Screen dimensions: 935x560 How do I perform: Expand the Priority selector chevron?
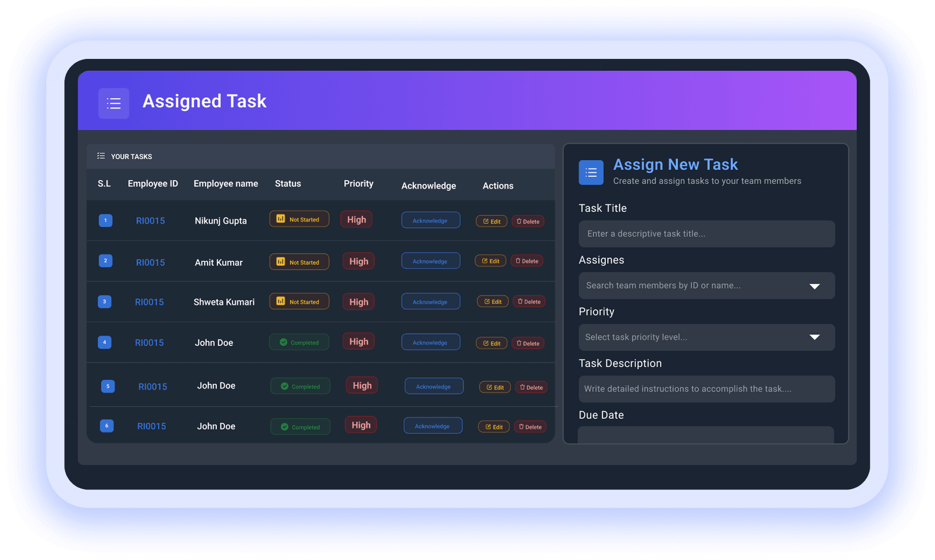[815, 337]
